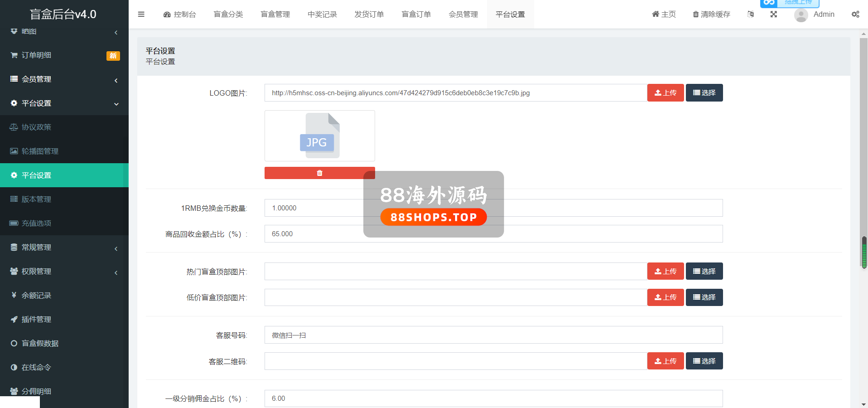Click the red trash delete bar under JPG
Screen dimensions: 868x408
319,173
